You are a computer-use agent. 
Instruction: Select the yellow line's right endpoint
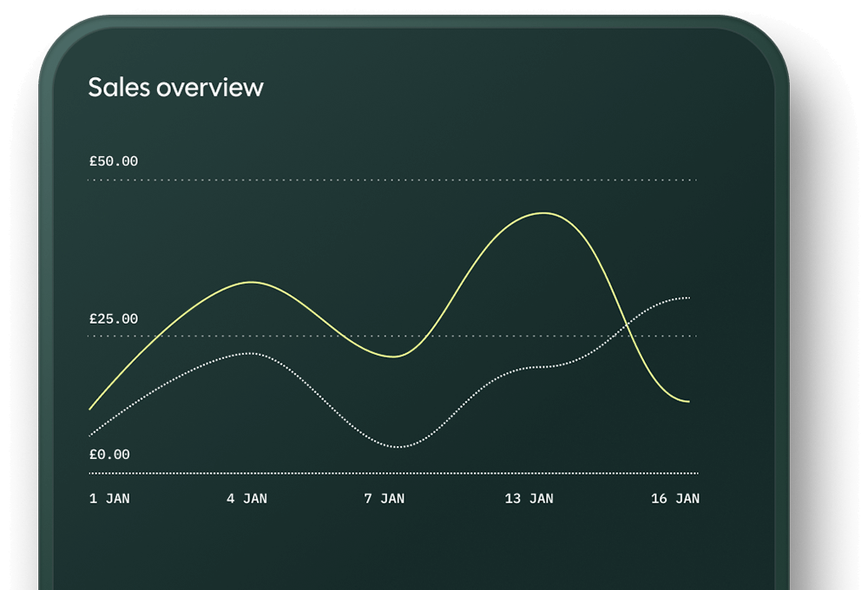(x=689, y=402)
